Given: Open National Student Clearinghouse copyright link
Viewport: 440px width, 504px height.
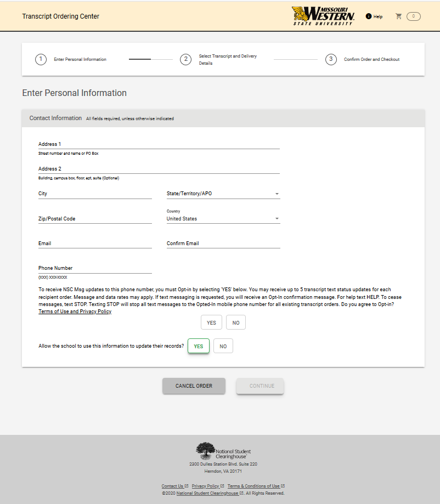Looking at the screenshot, I should coord(210,493).
